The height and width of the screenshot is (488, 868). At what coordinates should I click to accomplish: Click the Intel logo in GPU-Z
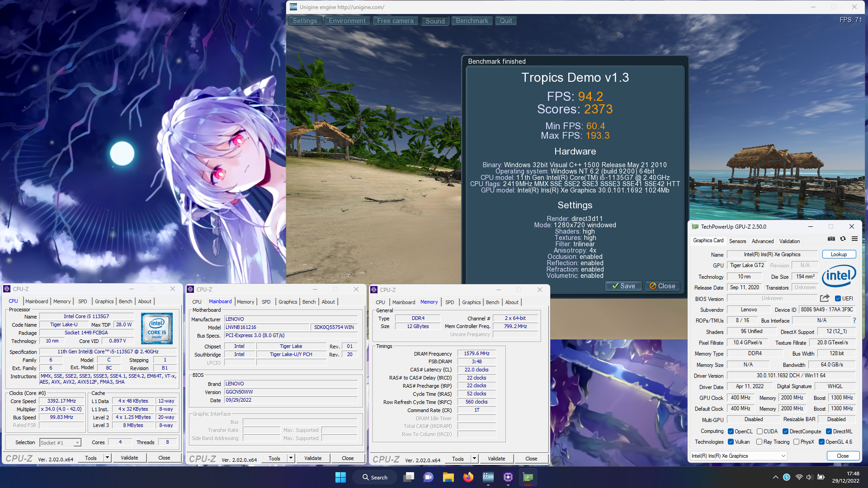tap(839, 276)
